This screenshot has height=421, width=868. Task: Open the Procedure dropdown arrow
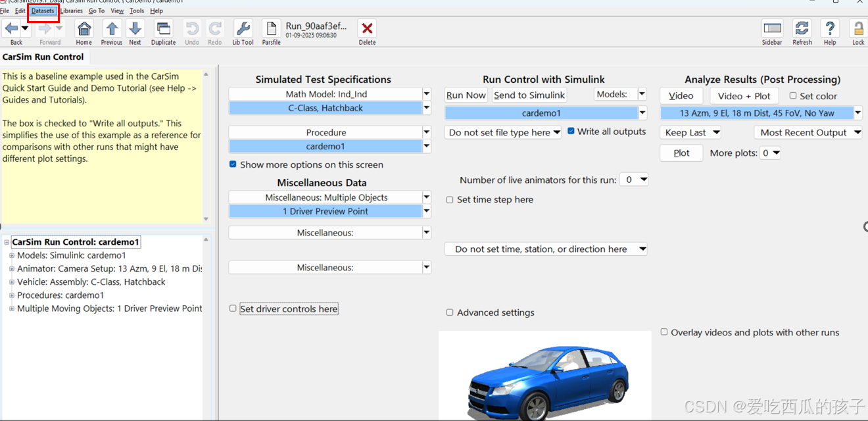point(427,133)
